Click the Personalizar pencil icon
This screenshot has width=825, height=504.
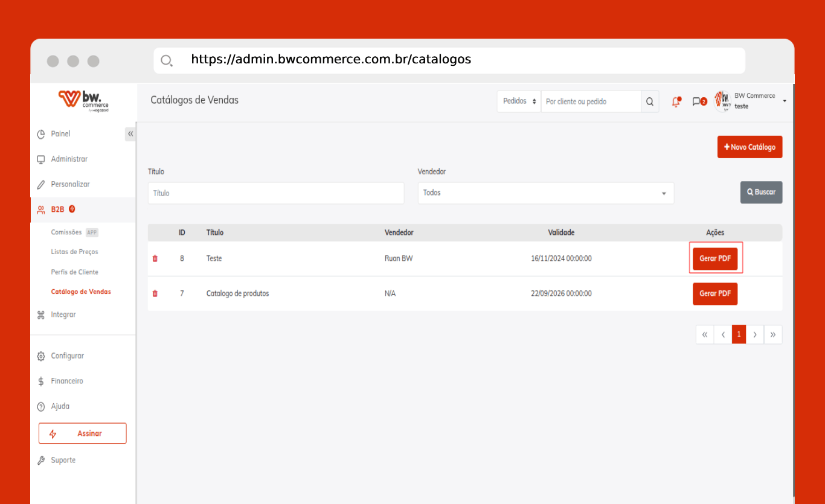point(41,185)
